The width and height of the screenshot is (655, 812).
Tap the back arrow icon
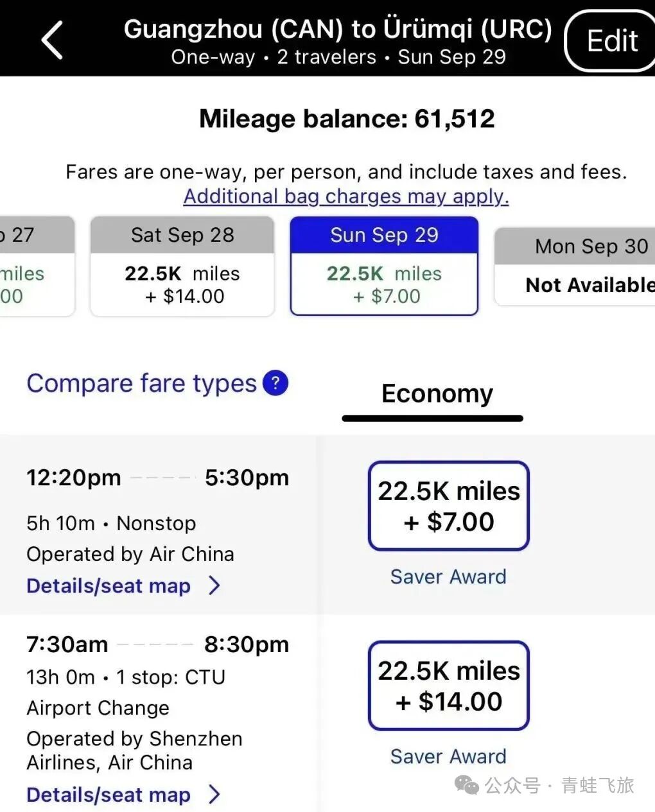53,40
